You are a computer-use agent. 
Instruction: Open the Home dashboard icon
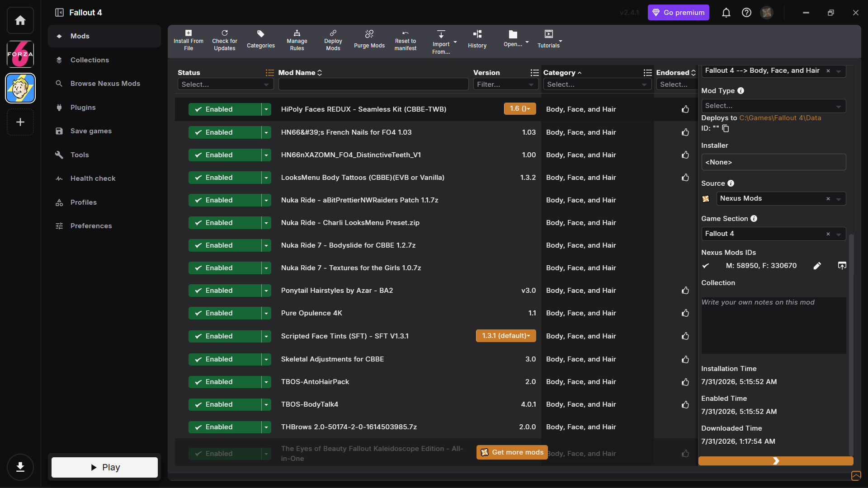tap(20, 20)
